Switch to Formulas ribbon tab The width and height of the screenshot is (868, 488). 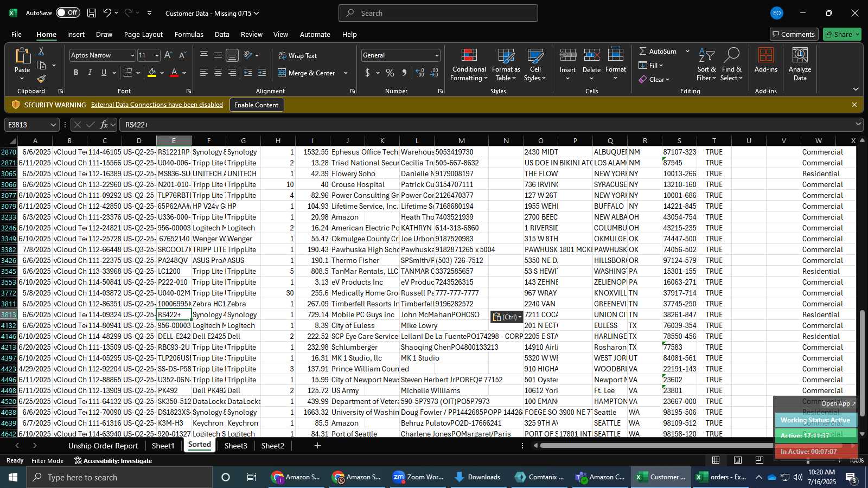point(189,34)
